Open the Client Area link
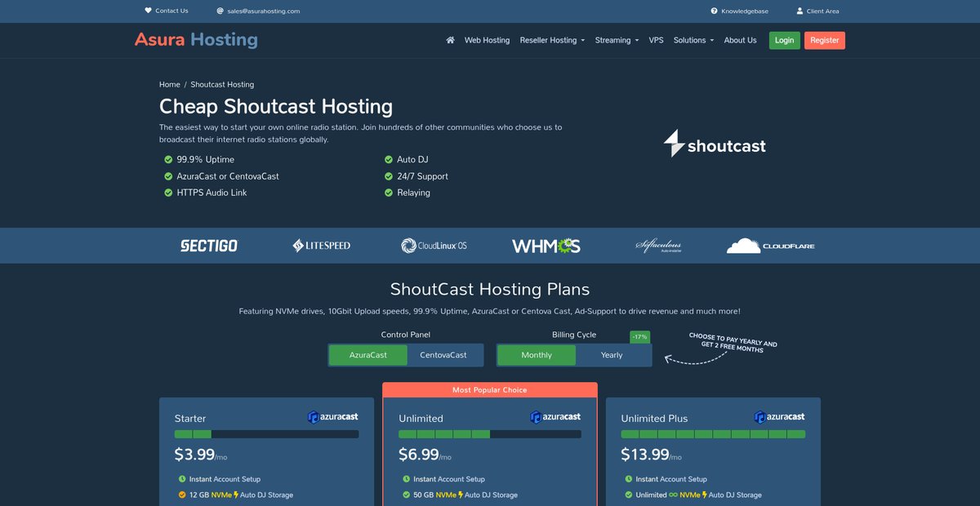The image size is (980, 506). click(x=822, y=11)
